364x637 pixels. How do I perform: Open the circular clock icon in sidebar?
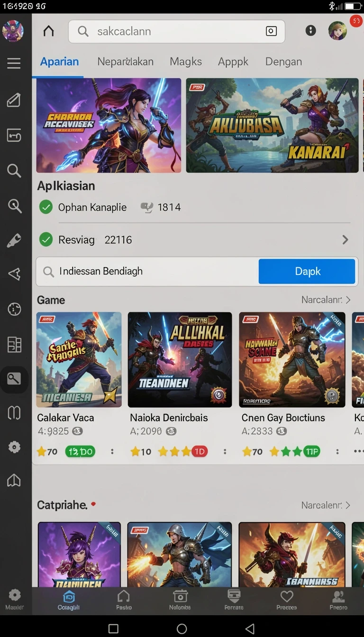coord(14,309)
